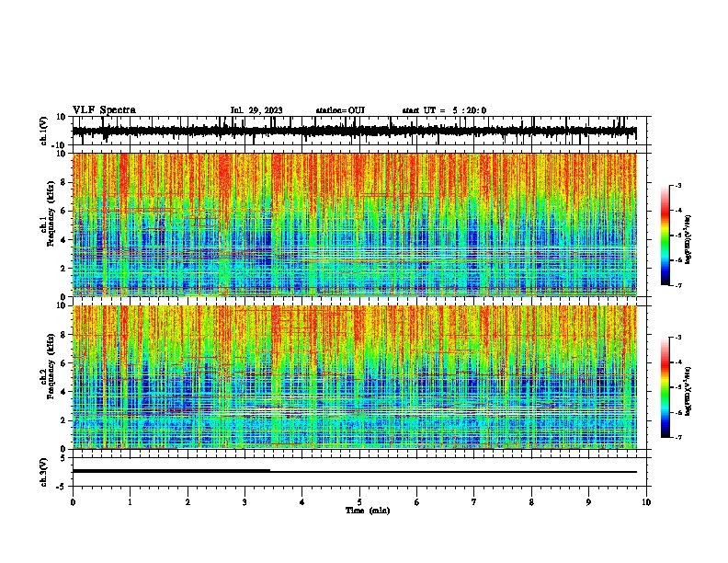The height and width of the screenshot is (563, 728).
Task: Click the "2" kHz tick on ch.2 spectrogram
Action: pos(63,420)
